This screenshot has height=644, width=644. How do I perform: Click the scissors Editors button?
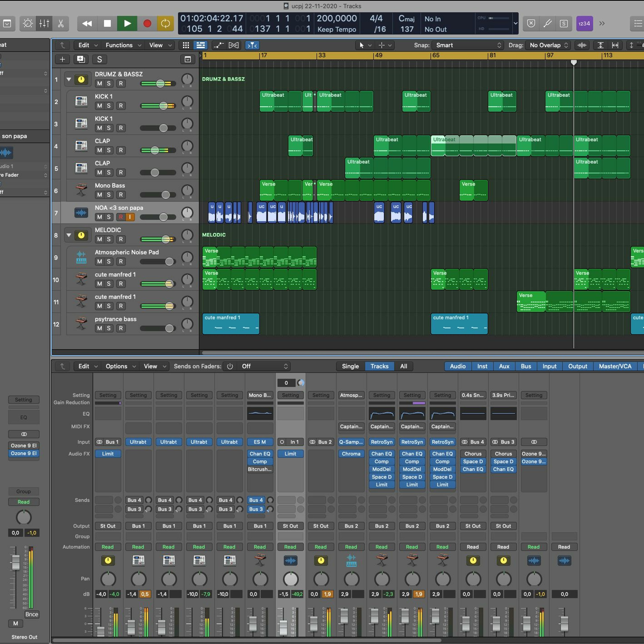(61, 23)
